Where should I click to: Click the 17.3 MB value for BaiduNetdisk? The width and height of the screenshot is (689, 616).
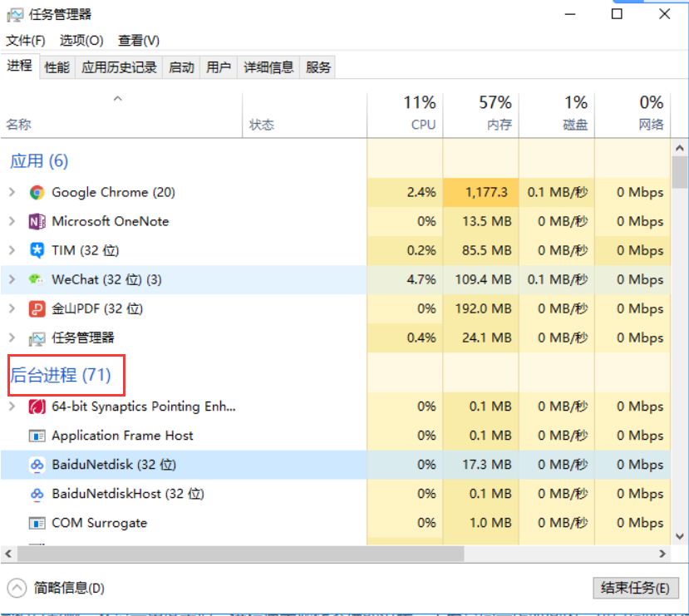tap(487, 465)
